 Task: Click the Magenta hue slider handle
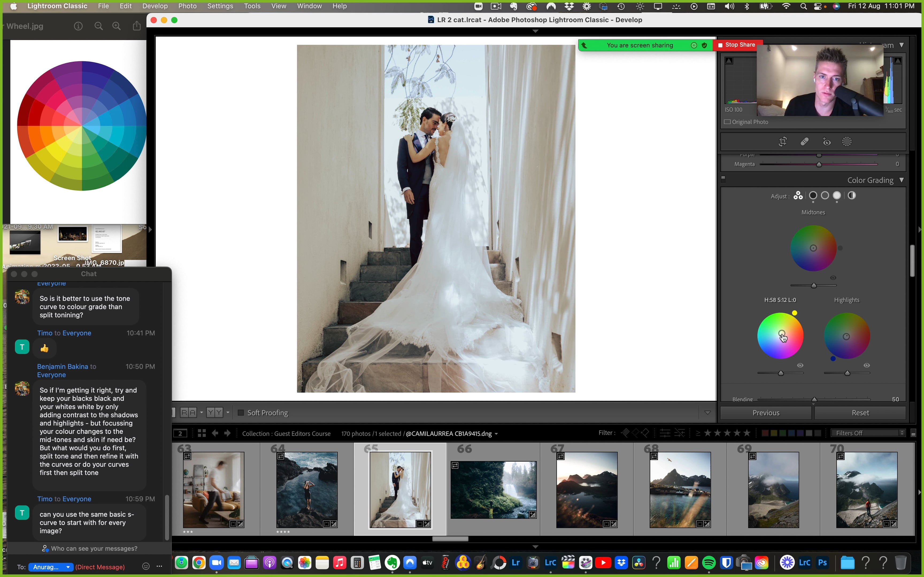(819, 165)
